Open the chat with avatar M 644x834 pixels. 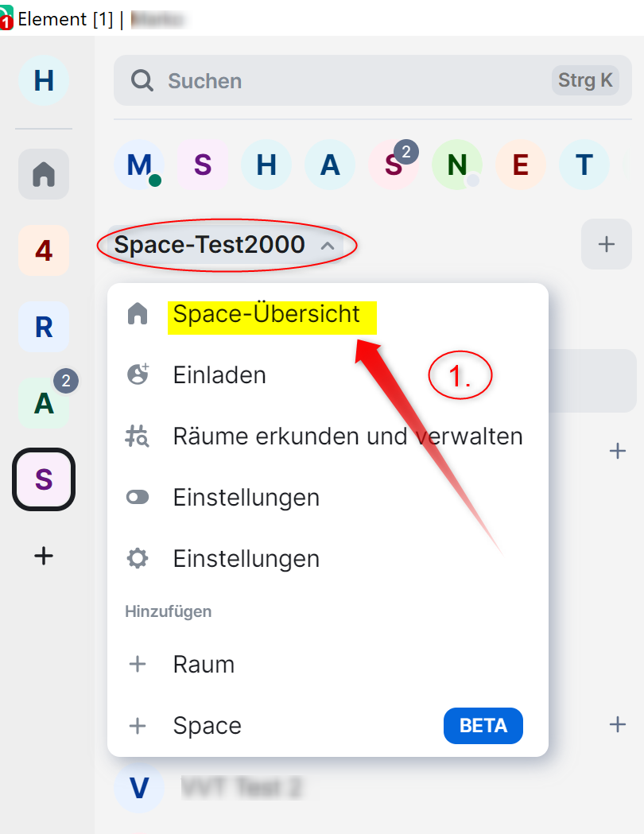click(x=139, y=165)
